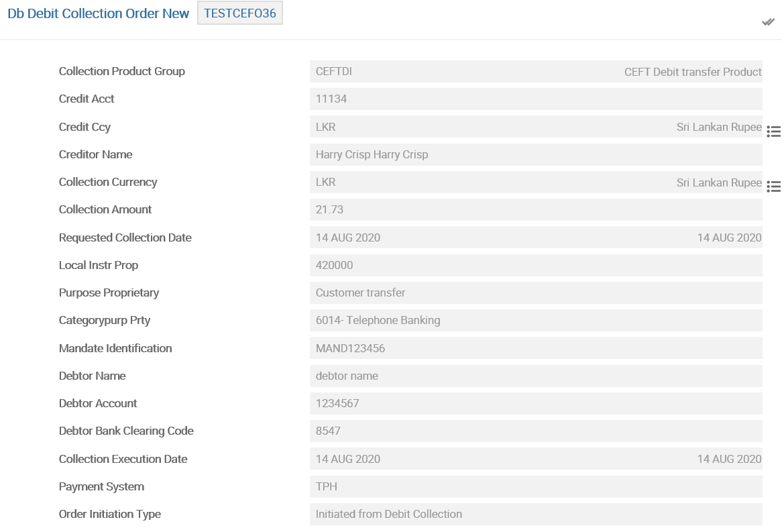Image resolution: width=784 pixels, height=532 pixels.
Task: Select the Mandate Identification field
Action: tap(535, 348)
